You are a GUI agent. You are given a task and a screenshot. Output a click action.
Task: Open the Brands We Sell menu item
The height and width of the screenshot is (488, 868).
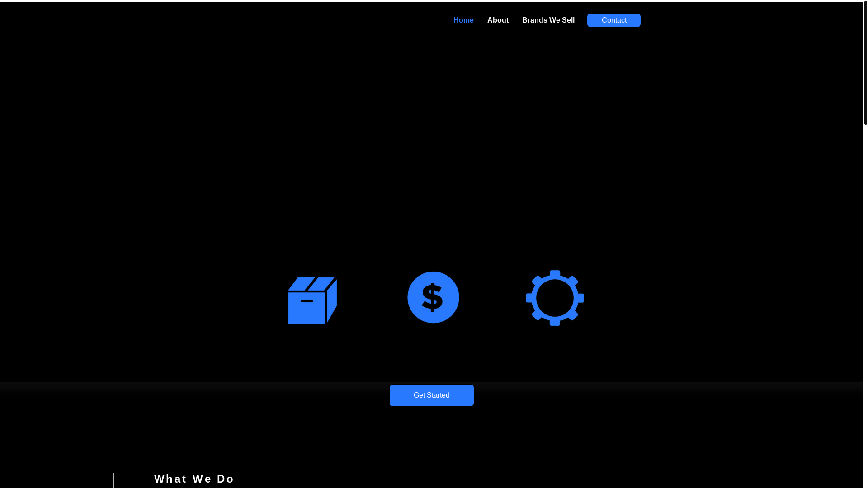click(548, 20)
